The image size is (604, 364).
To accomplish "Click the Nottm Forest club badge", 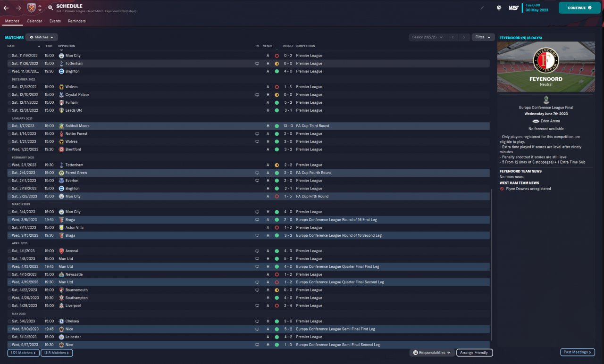I will [61, 134].
